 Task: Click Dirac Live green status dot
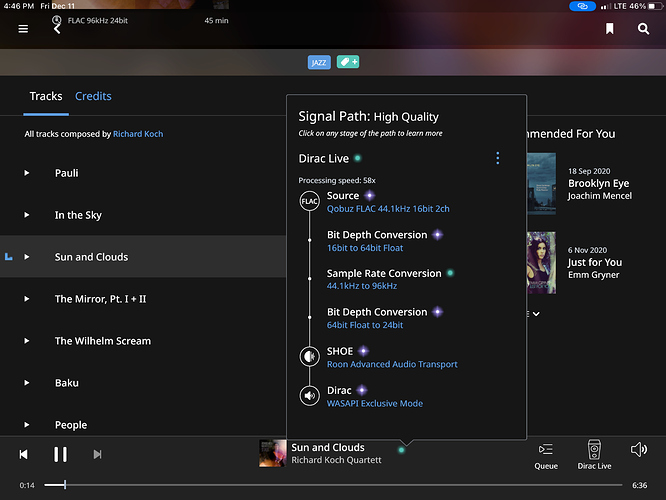(x=358, y=158)
